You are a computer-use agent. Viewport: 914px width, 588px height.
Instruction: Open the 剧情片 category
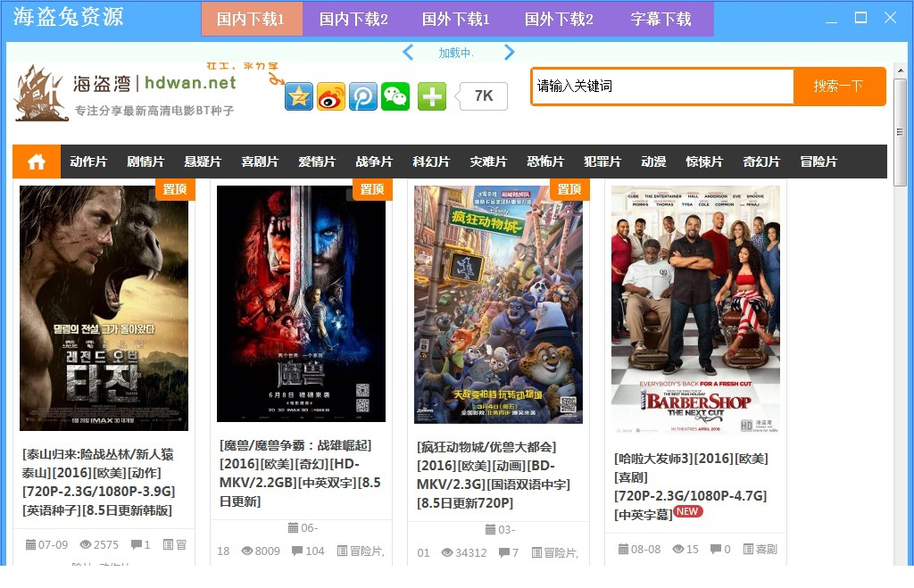[145, 161]
